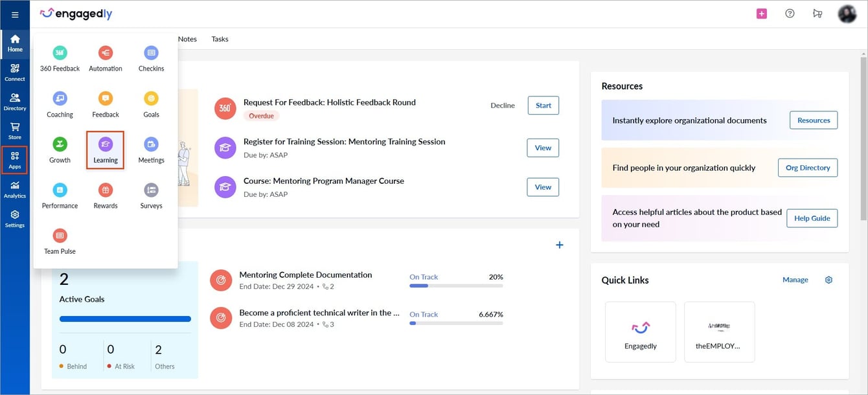Launch the Coaching app
Screen dimensions: 868x395
click(x=60, y=105)
